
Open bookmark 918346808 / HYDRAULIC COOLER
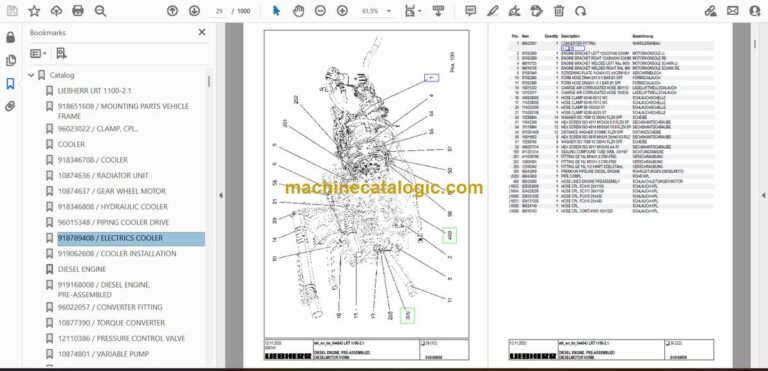click(x=113, y=207)
